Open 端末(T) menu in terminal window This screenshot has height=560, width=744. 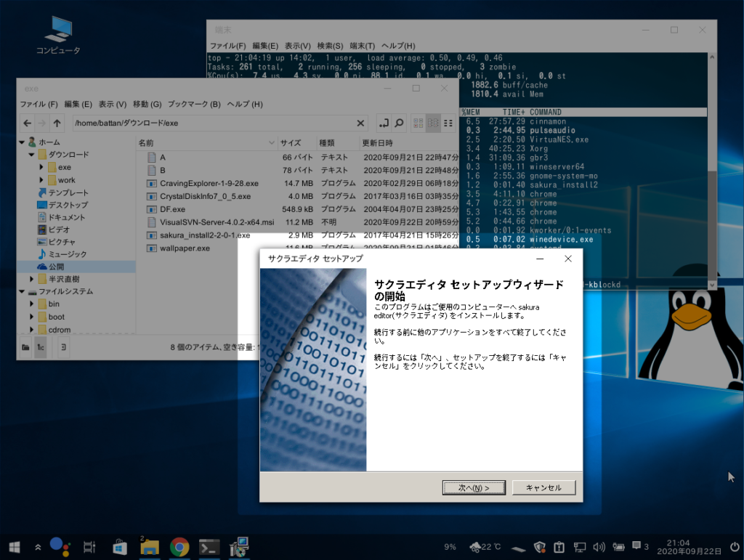[362, 46]
